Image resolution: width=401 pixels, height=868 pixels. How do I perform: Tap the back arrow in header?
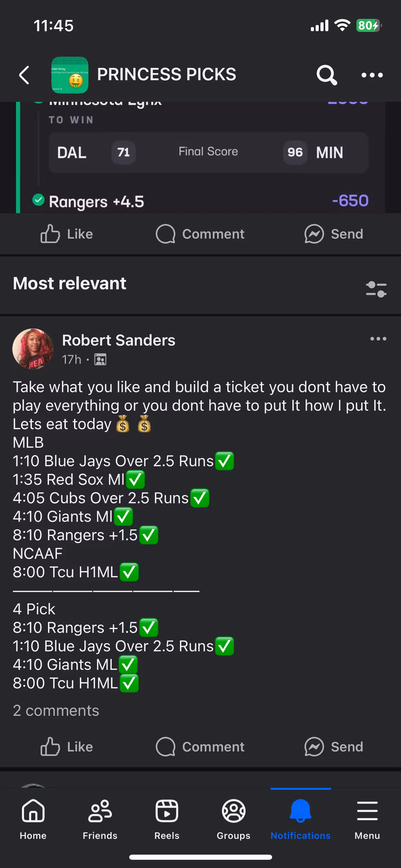pos(24,75)
